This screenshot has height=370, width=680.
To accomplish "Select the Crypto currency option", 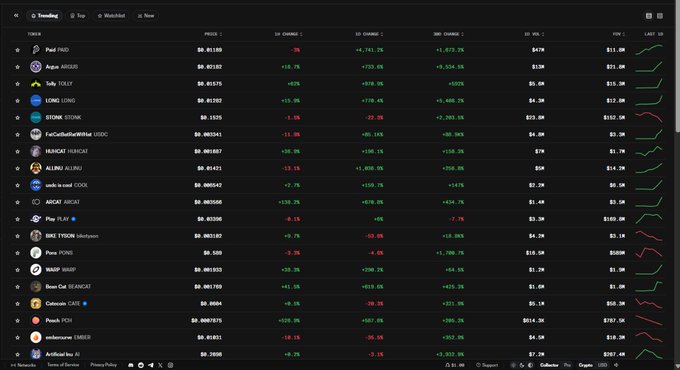I will [585, 365].
